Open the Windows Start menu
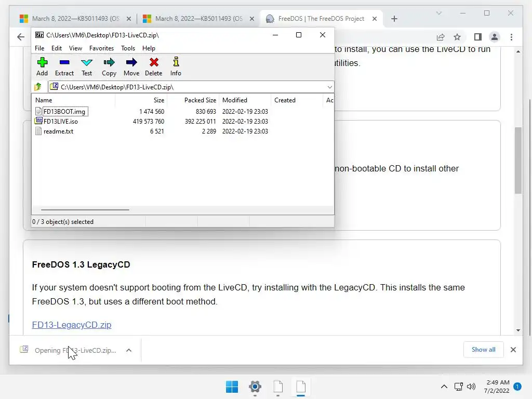 pyautogui.click(x=232, y=387)
